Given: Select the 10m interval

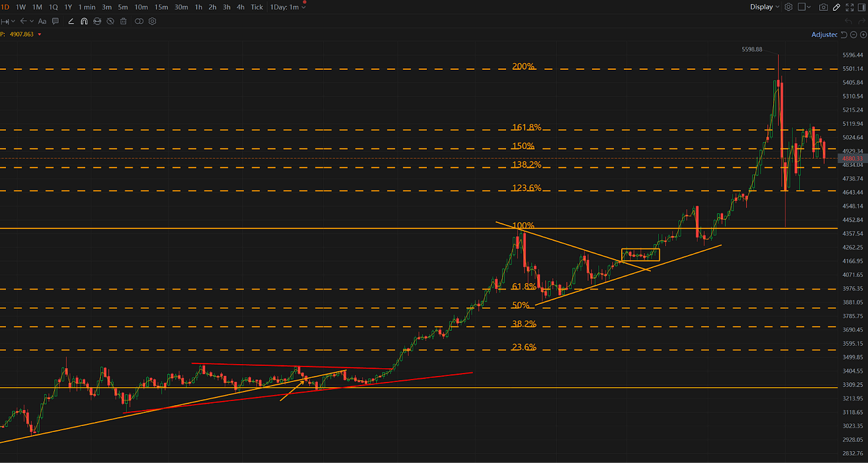Looking at the screenshot, I should 141,7.
